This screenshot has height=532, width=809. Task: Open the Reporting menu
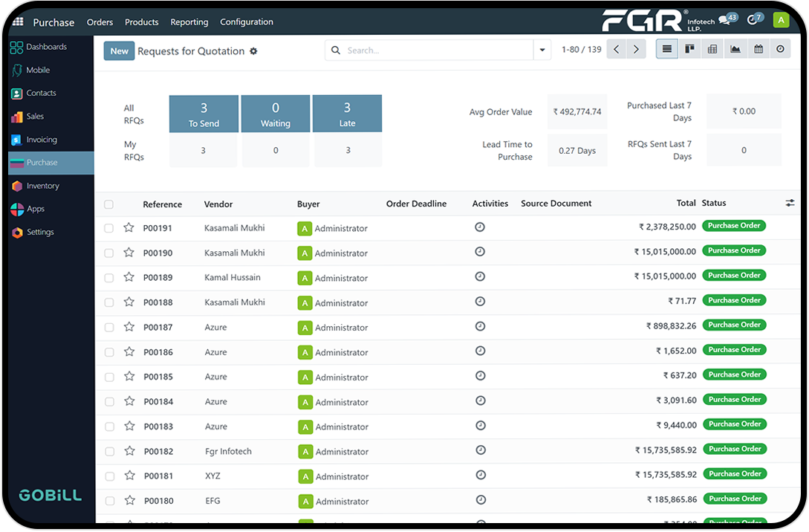(x=189, y=22)
